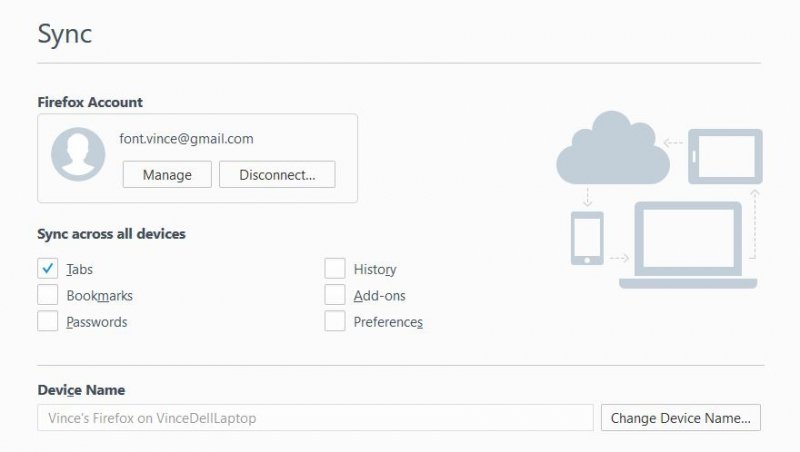
Task: Enable Bookmarks syncing checkbox
Action: (x=47, y=295)
